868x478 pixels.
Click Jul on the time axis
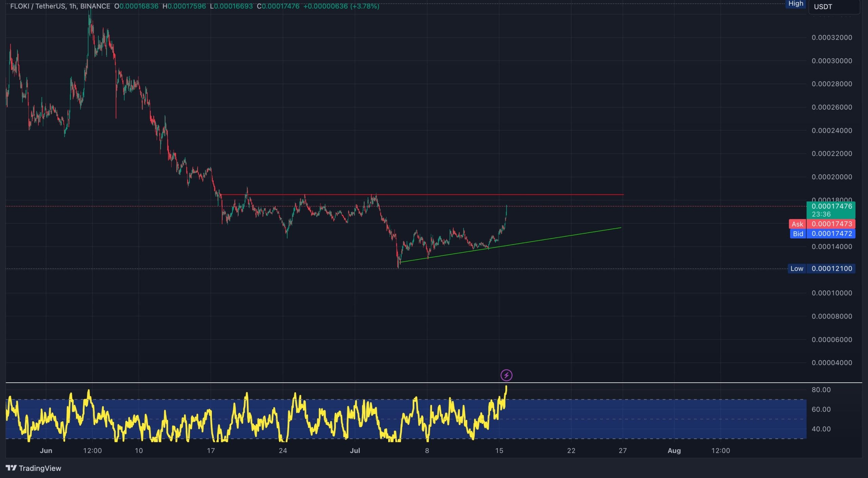click(x=356, y=451)
